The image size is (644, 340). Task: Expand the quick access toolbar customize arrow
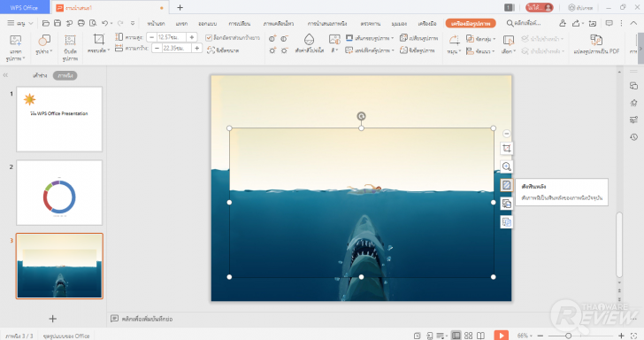coord(133,23)
